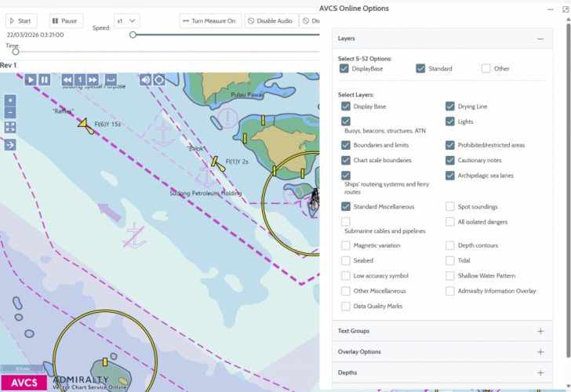Image resolution: width=571 pixels, height=392 pixels.
Task: Click the map overlay pause icon
Action: pyautogui.click(x=45, y=79)
